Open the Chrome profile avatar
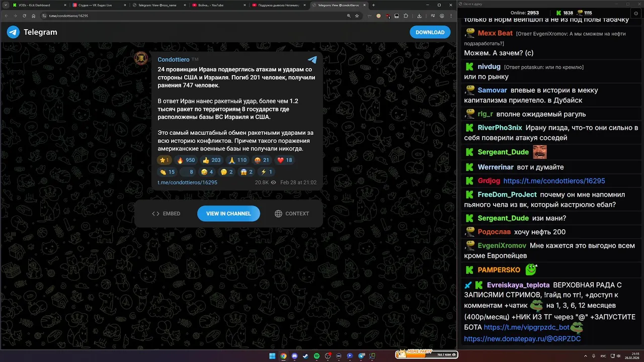The image size is (644, 362). 442,16
